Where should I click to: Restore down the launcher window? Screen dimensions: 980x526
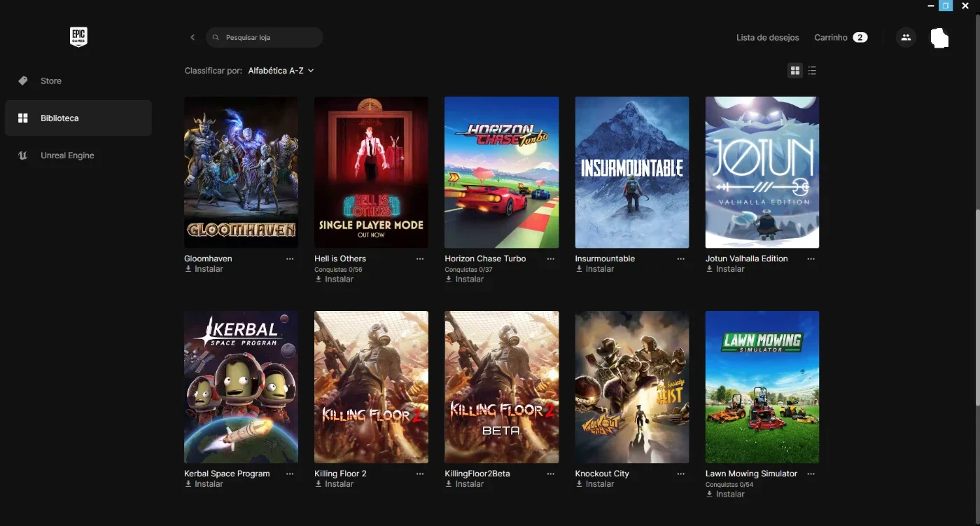pyautogui.click(x=946, y=6)
